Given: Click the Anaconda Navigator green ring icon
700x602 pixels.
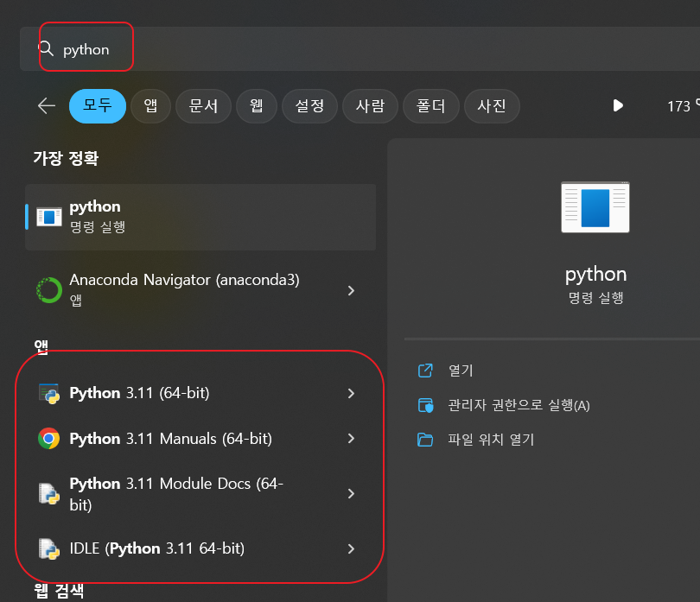Looking at the screenshot, I should (49, 290).
